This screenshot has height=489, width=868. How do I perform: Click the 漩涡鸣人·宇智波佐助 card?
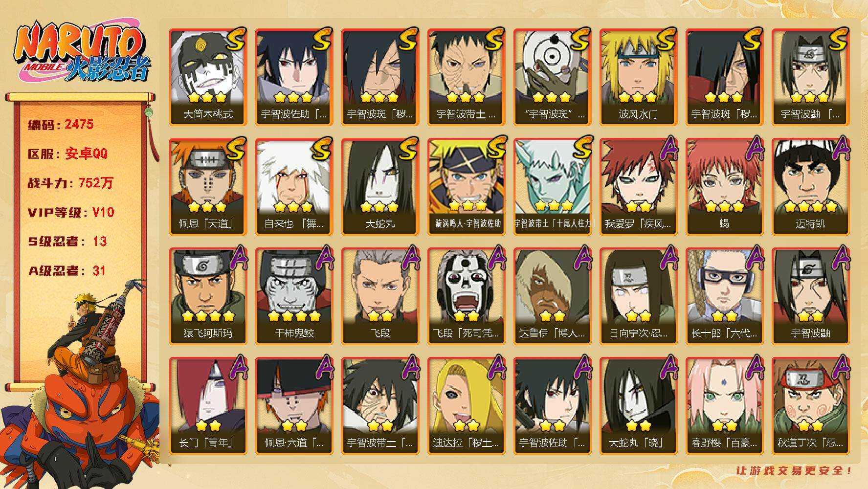coord(467,187)
